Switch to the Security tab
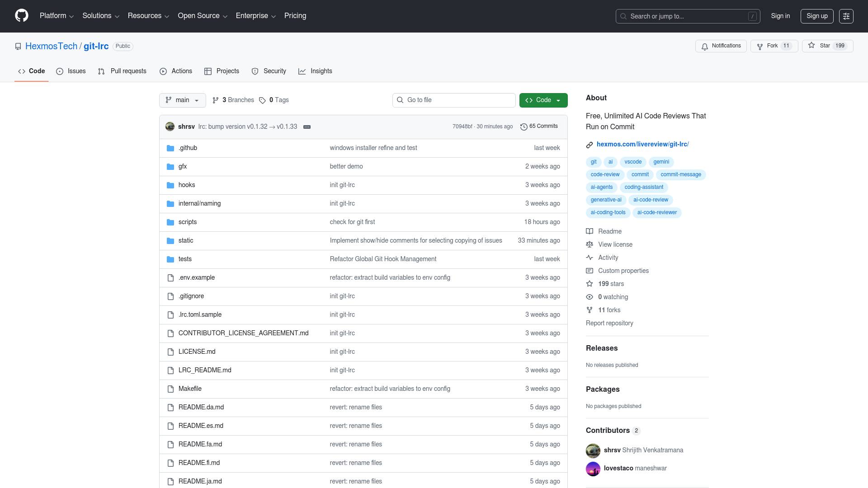868x488 pixels. (269, 71)
